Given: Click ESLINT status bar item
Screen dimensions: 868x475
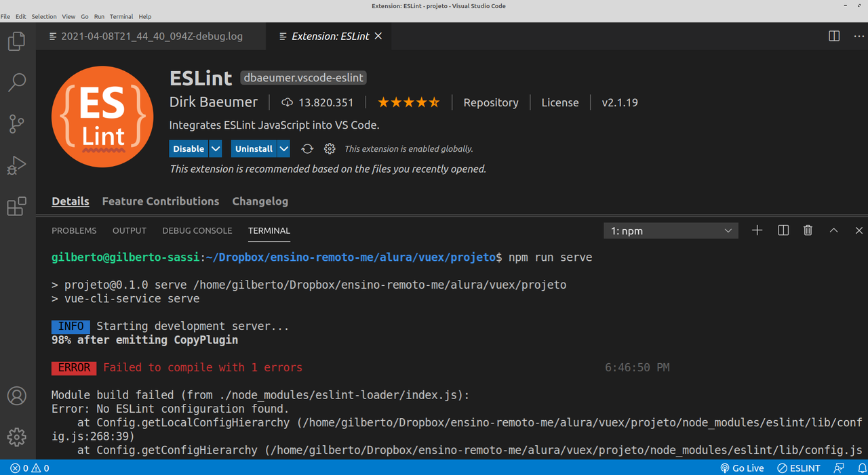Looking at the screenshot, I should (799, 468).
